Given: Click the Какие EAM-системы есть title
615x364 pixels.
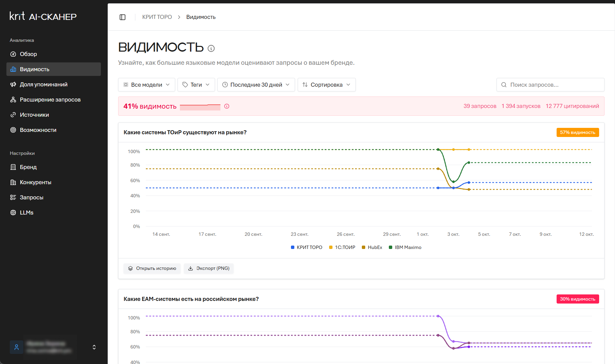Looking at the screenshot, I should coord(191,299).
